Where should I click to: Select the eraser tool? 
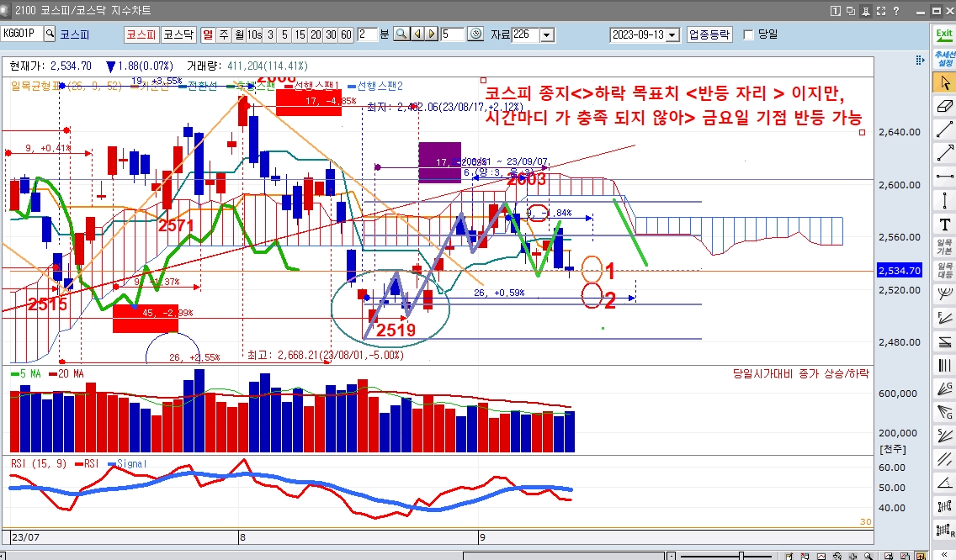click(944, 106)
